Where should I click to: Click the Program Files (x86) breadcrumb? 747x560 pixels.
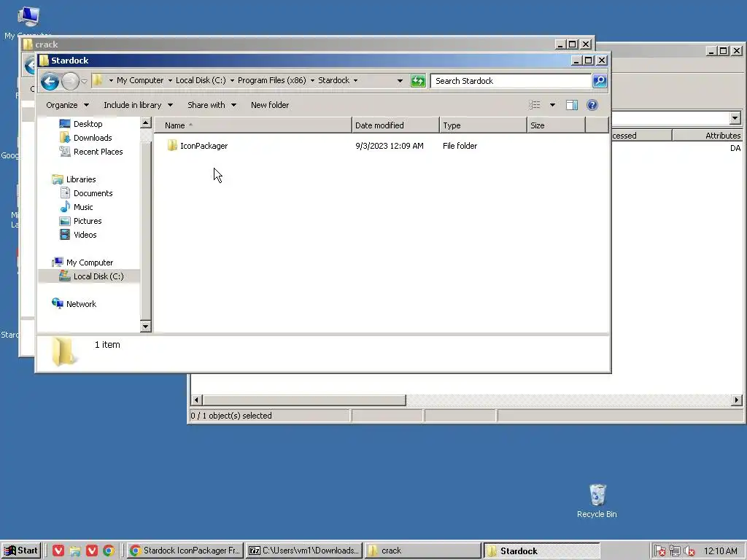(x=271, y=80)
